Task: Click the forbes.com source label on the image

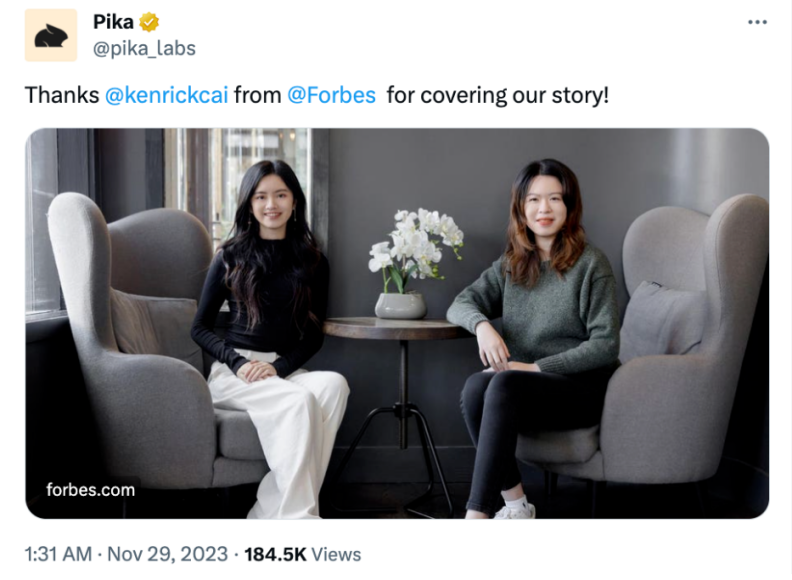Action: 90,489
